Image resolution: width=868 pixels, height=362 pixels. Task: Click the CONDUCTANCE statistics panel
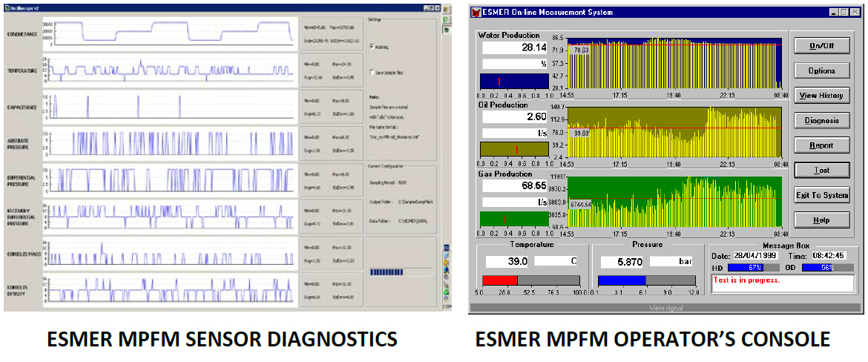click(x=332, y=33)
